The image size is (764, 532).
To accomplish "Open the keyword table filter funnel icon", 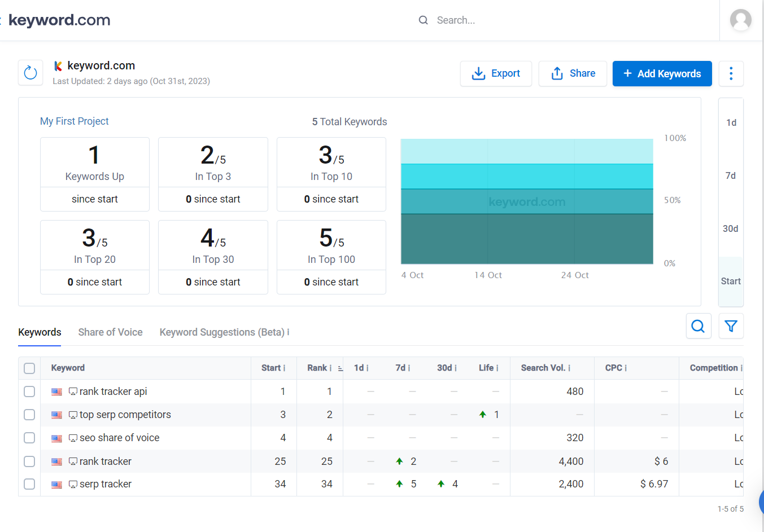I will pos(731,326).
